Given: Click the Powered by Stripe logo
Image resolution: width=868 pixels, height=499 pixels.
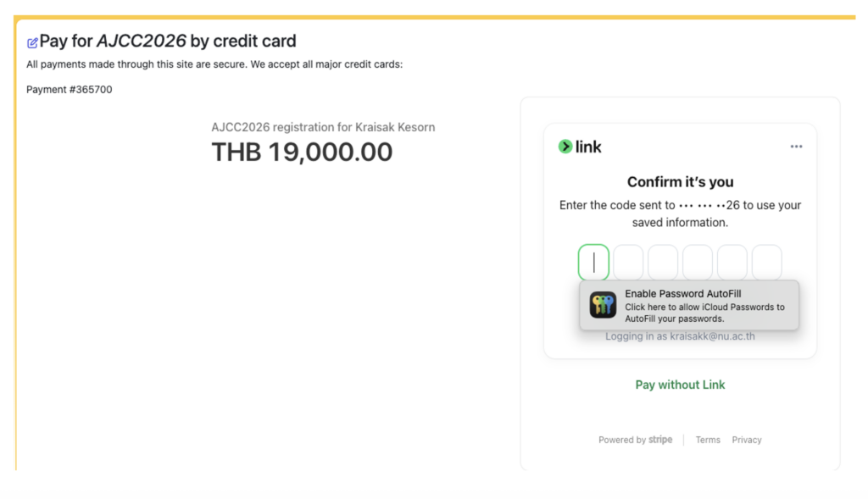Looking at the screenshot, I should click(x=660, y=440).
